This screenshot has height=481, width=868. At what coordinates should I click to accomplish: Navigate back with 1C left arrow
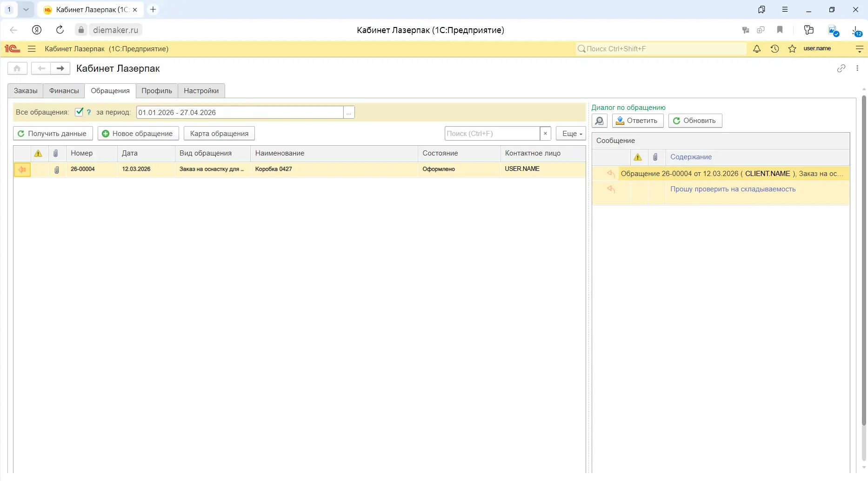pos(41,68)
